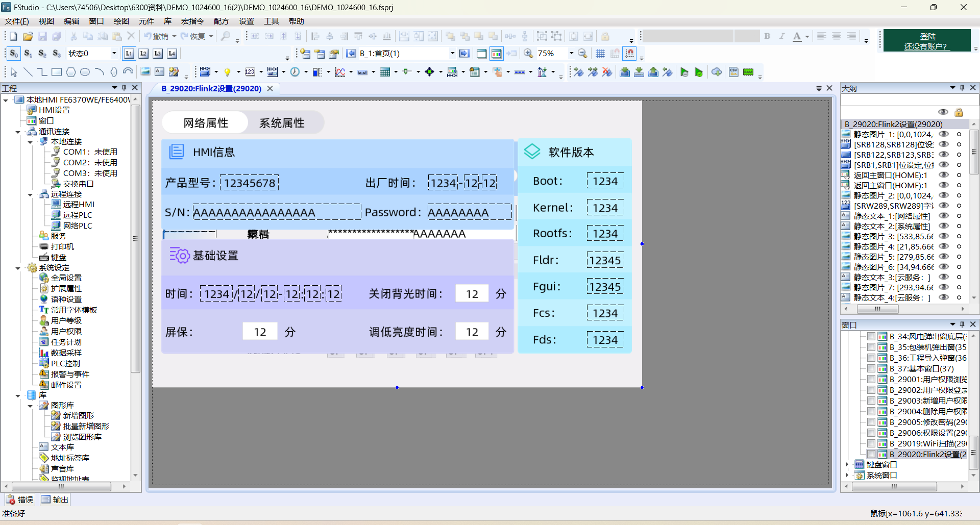Open the 宏指令 menu
This screenshot has height=525, width=980.
[x=192, y=21]
